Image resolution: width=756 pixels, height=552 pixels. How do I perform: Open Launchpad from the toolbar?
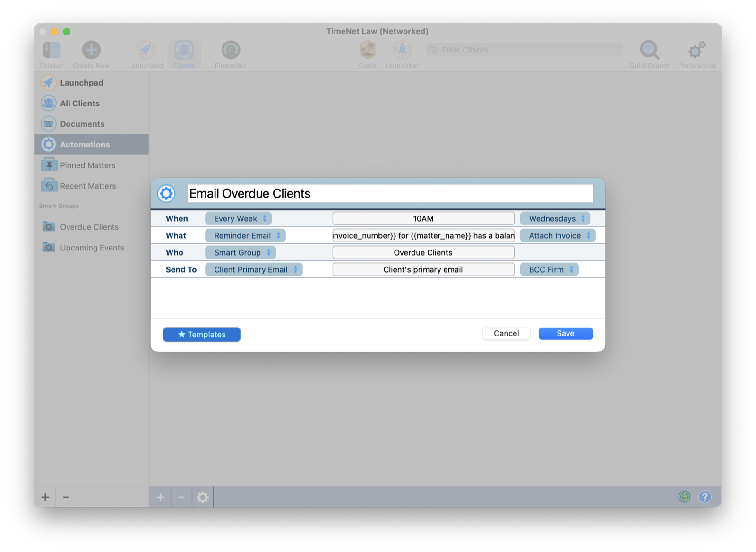click(146, 50)
